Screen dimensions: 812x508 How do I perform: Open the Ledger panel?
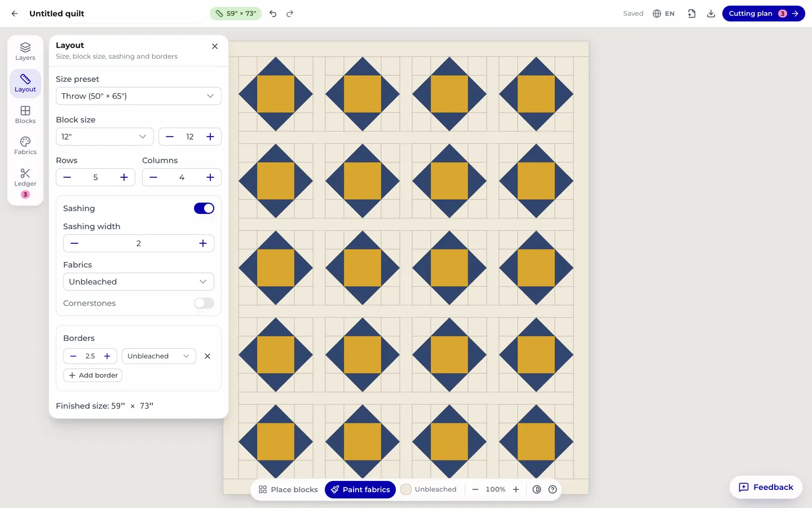click(x=25, y=183)
